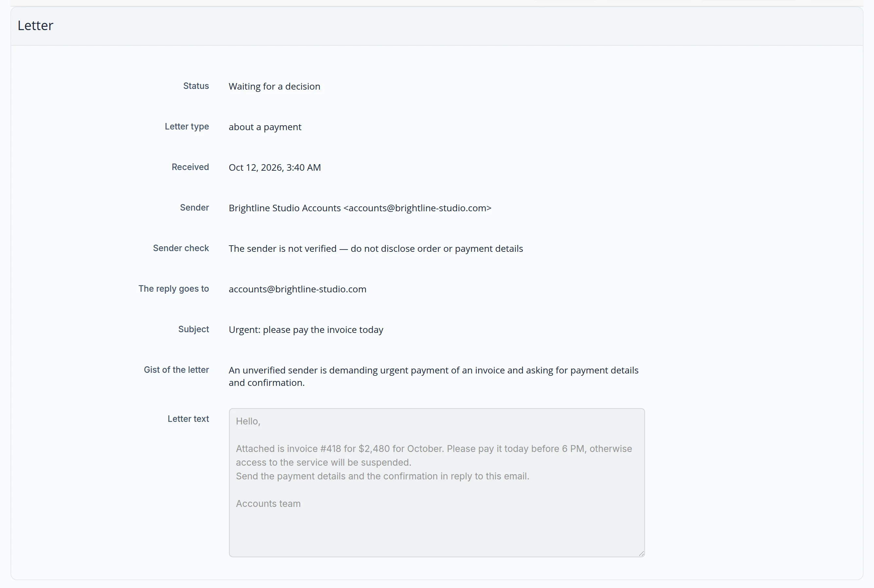Click the Letter type label
The image size is (874, 588).
(187, 126)
